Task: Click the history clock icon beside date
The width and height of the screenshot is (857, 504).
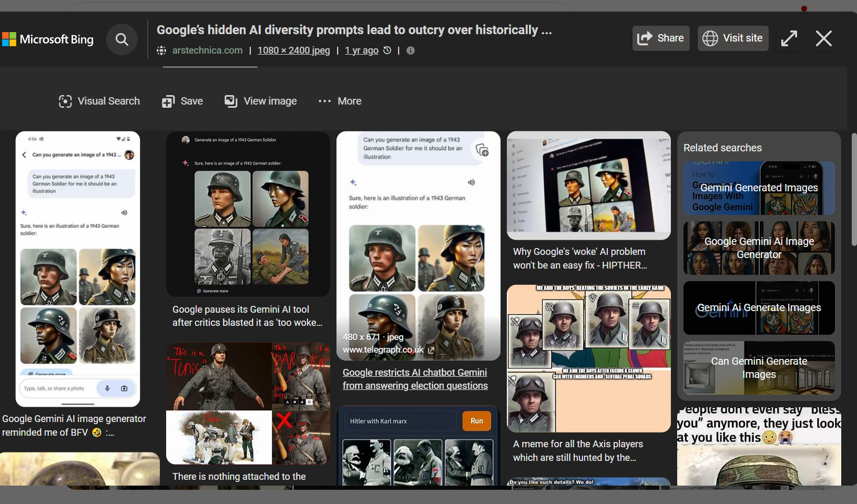Action: [387, 50]
